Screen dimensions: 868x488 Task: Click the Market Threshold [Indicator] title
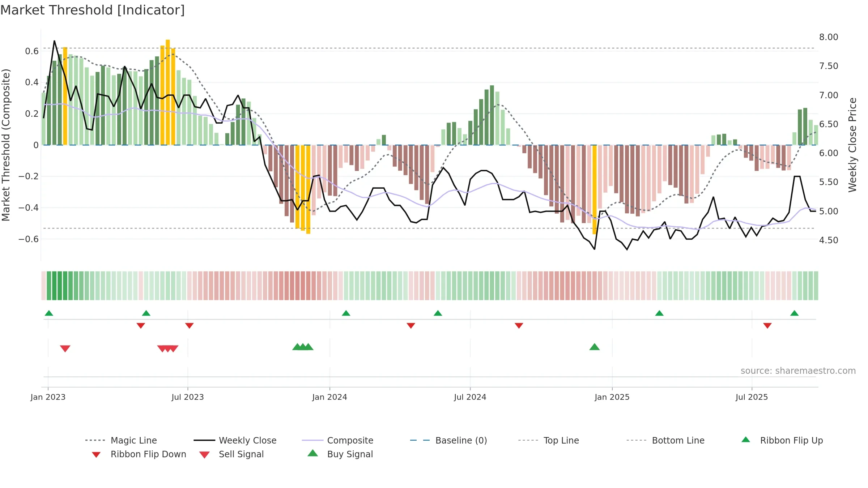93,10
